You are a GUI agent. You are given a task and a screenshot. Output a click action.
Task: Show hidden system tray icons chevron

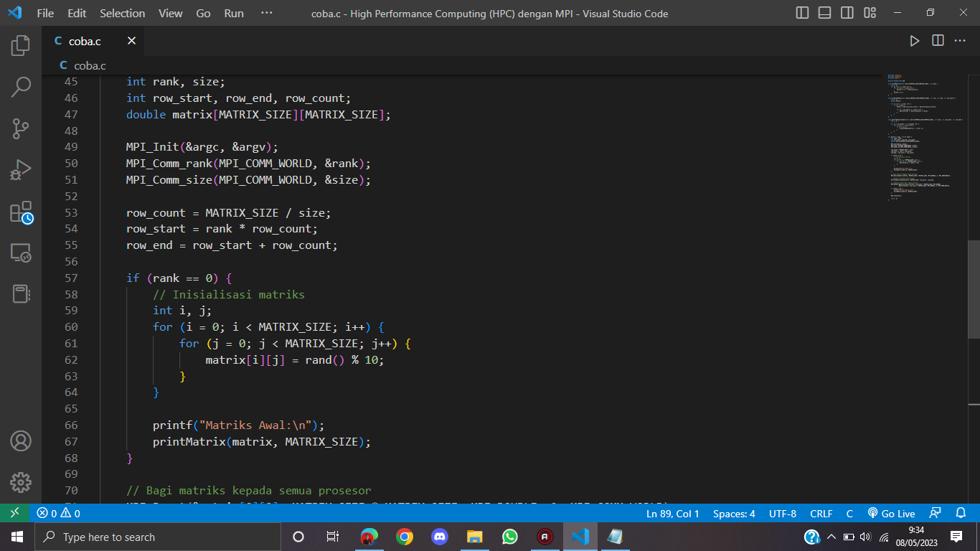pyautogui.click(x=831, y=537)
